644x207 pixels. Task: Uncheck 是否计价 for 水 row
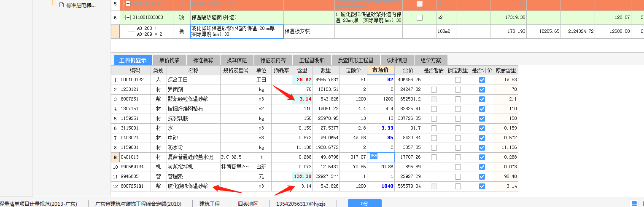(x=482, y=128)
